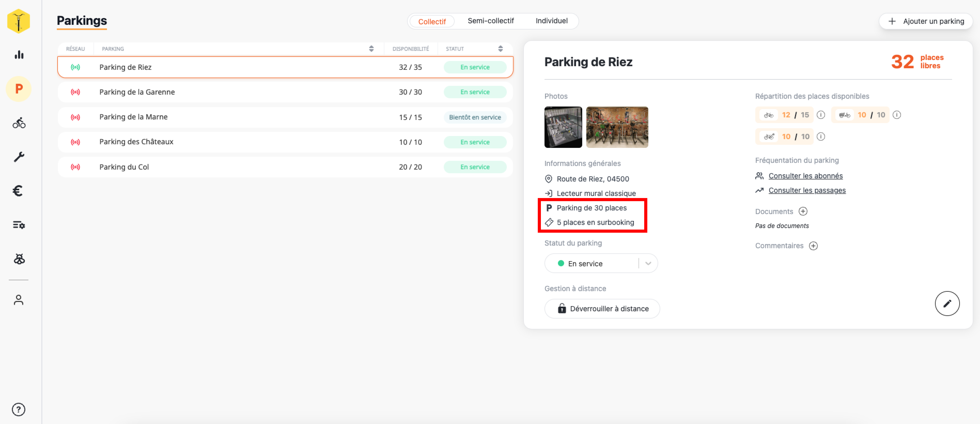Click the help question mark icon
This screenshot has height=424, width=980.
point(18,410)
